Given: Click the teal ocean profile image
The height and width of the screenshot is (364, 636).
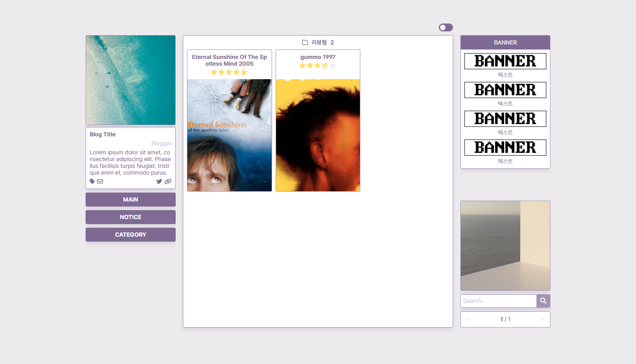Looking at the screenshot, I should tap(131, 80).
